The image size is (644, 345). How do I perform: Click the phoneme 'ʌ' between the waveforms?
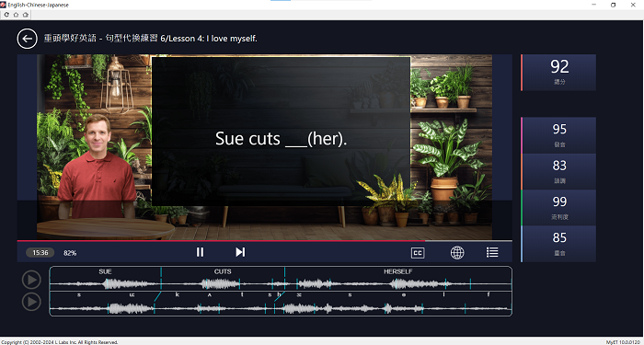click(209, 294)
